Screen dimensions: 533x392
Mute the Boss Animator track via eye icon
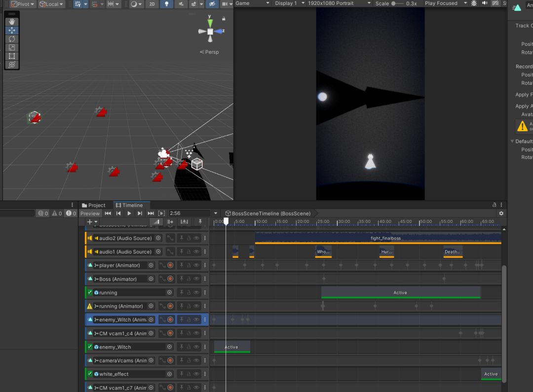pyautogui.click(x=196, y=279)
